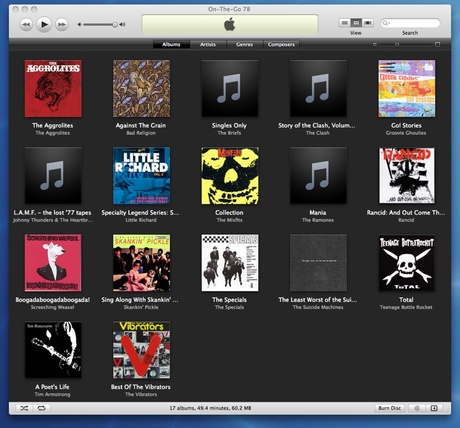The width and height of the screenshot is (460, 428).
Task: Open Skankin' Pickle album cover
Action: click(x=141, y=263)
